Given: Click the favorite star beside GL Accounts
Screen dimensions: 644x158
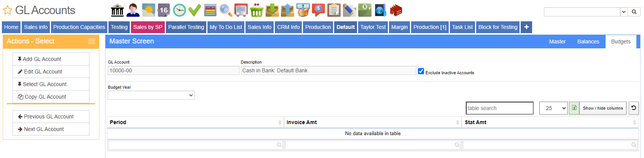Looking at the screenshot, I should [8, 10].
